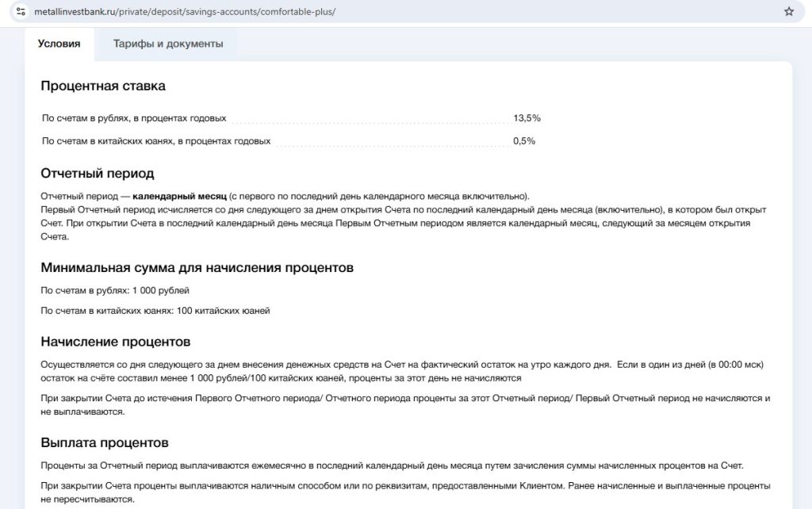Click the Процентная ставка heading

click(103, 86)
